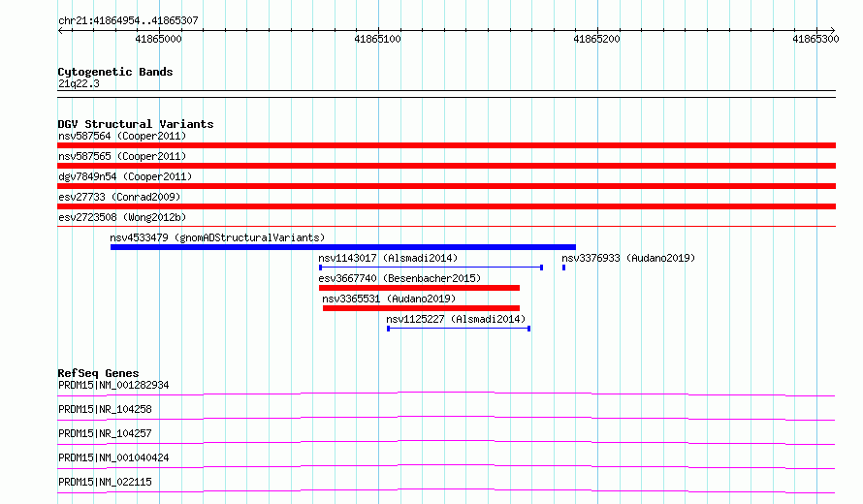Click the Cytogenetic Bands track title
The image size is (863, 504).
pos(115,72)
